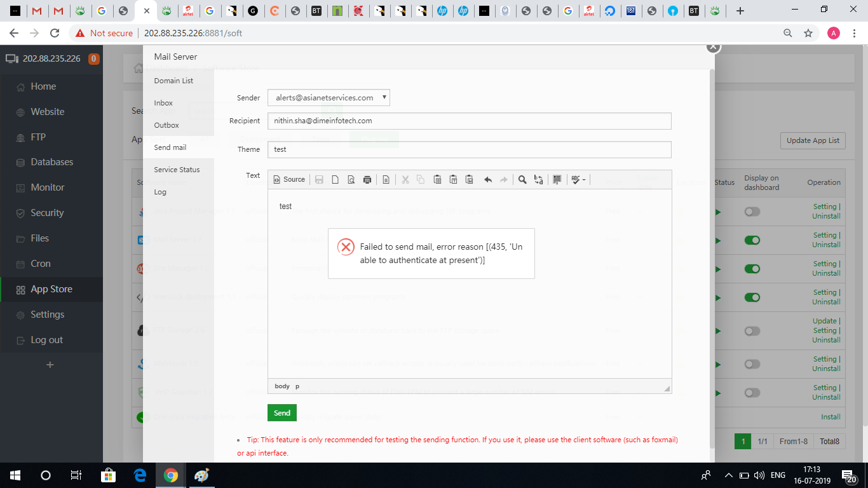The width and height of the screenshot is (868, 488).
Task: Click the New Page icon in editor toolbar
Action: 335,180
